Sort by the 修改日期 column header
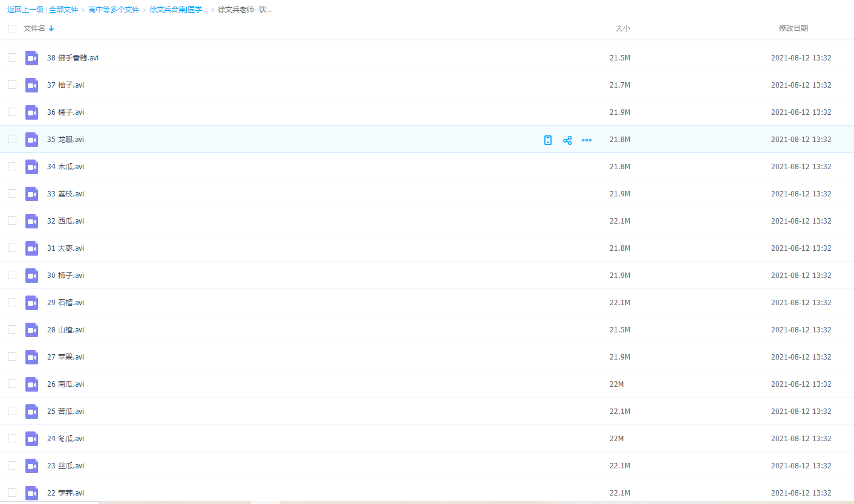Viewport: 854px width, 504px height. coord(793,28)
